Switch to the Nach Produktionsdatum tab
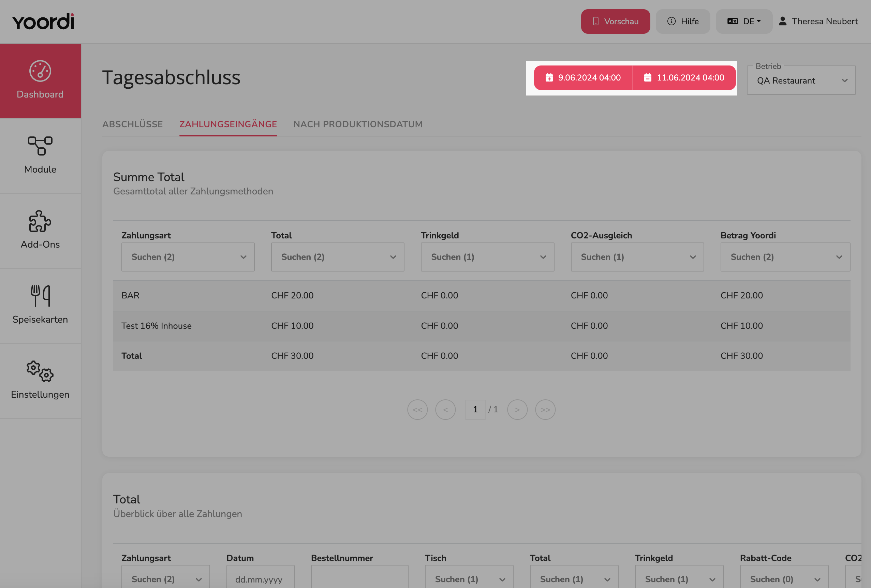Image resolution: width=871 pixels, height=588 pixels. point(358,124)
